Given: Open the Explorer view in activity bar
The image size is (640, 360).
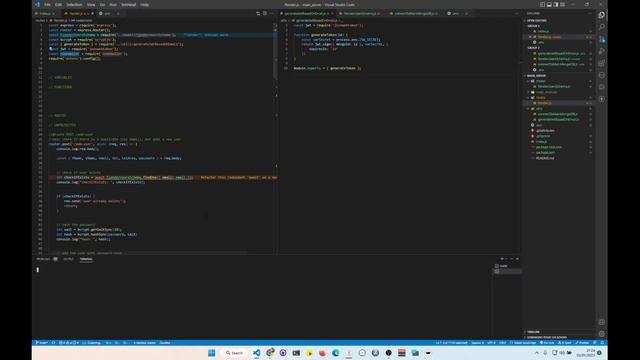Looking at the screenshot, I should click(x=602, y=15).
